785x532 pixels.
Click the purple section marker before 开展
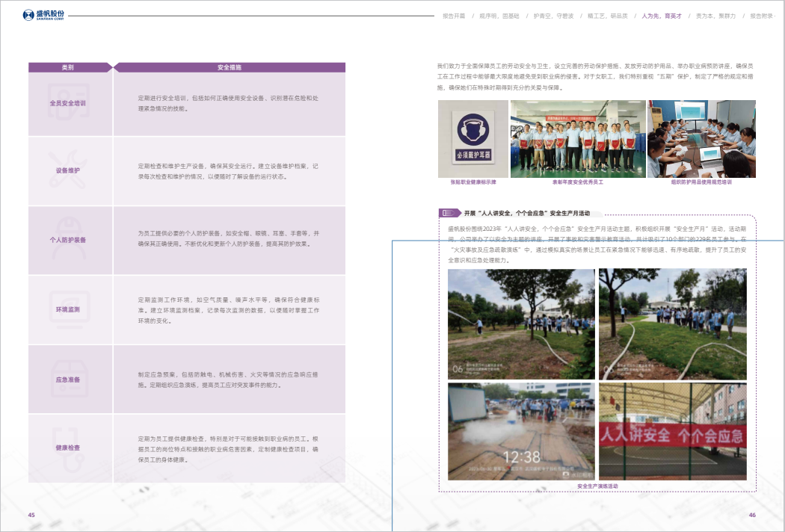pos(449,213)
